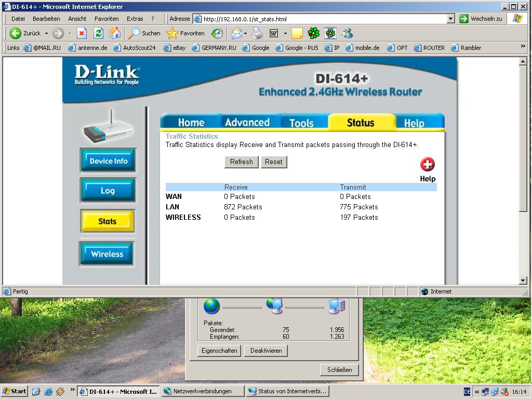532x399 pixels.
Task: Open the Ansicht menu
Action: tap(77, 19)
